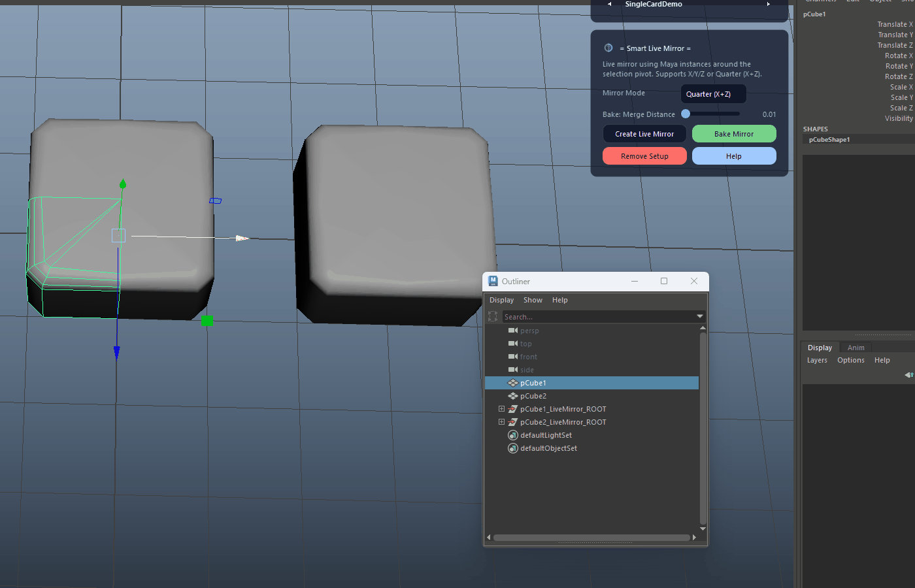Viewport: 915px width, 588px height.
Task: Open the Outliner Help menu
Action: tap(560, 300)
